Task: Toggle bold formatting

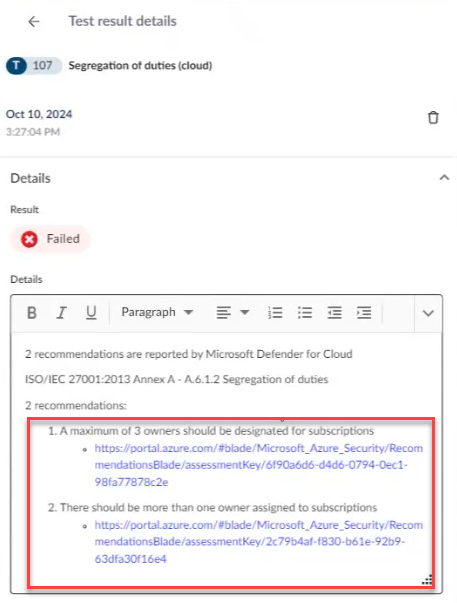Action: tap(32, 313)
